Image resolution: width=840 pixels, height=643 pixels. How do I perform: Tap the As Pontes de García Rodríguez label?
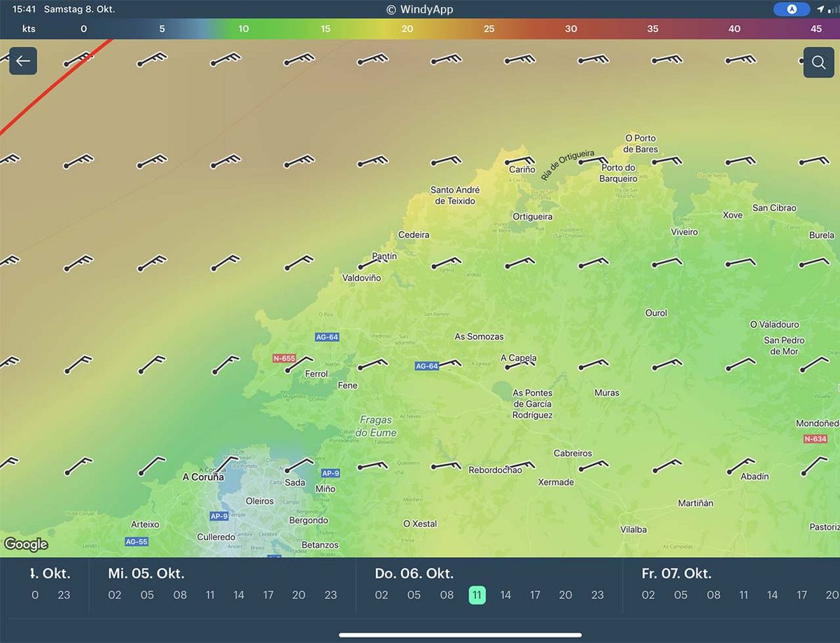coord(533,404)
